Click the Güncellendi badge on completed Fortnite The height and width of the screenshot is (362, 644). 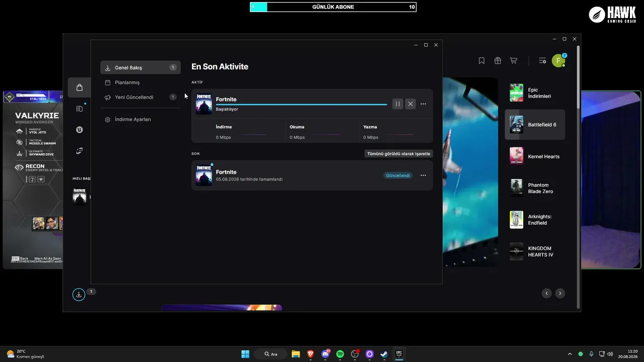click(398, 175)
